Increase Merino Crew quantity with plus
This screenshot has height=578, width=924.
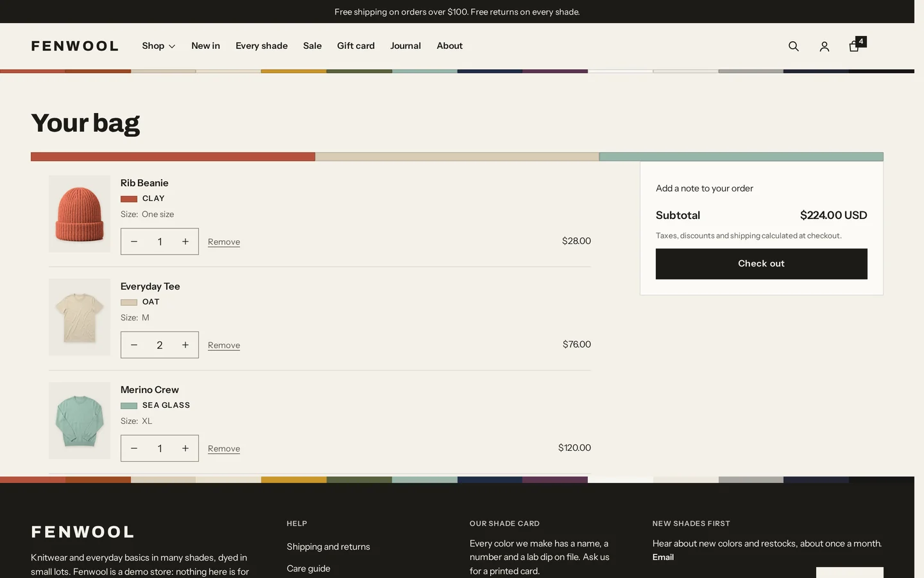[x=185, y=448]
